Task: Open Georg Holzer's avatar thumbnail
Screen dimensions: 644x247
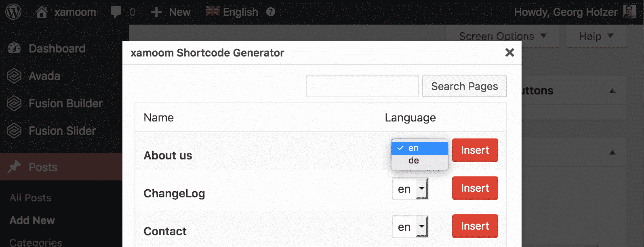Action: [x=630, y=12]
